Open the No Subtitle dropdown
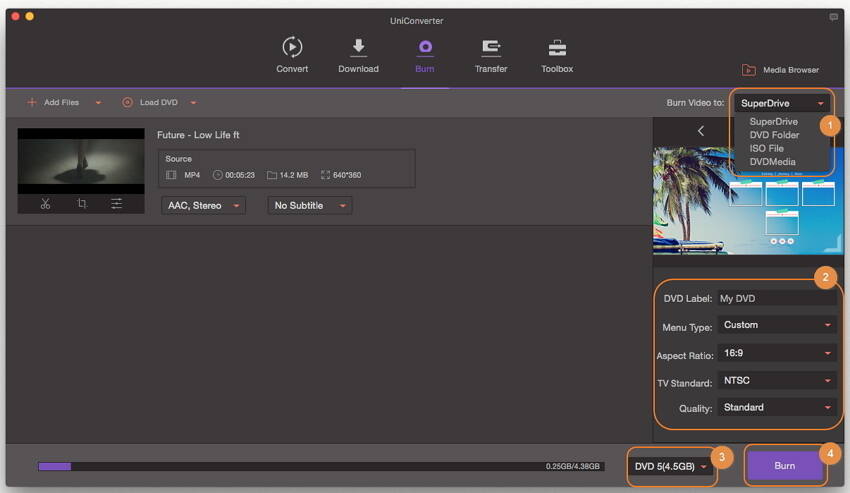 tap(310, 206)
